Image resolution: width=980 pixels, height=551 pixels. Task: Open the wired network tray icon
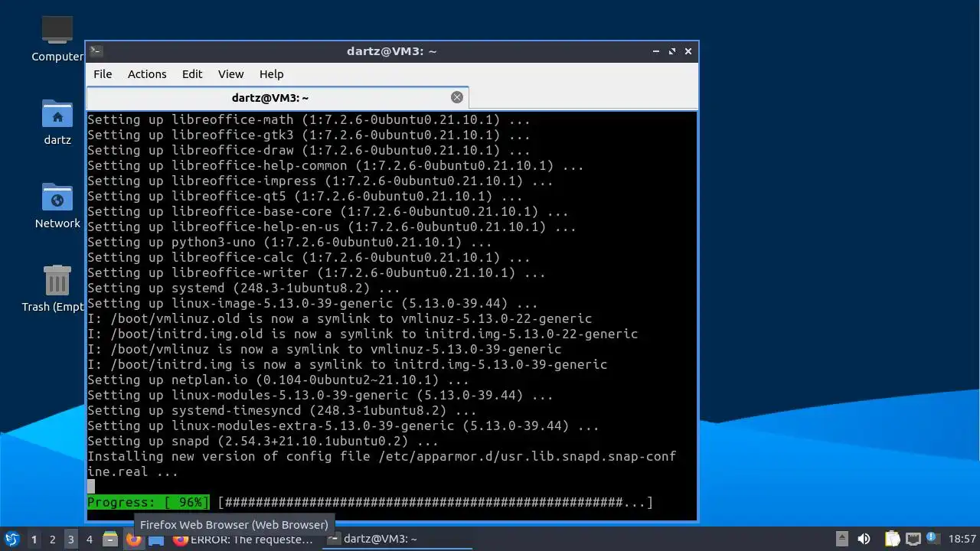coord(913,539)
